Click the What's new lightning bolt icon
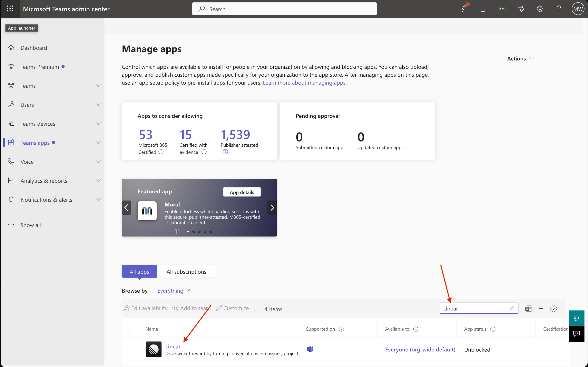This screenshot has width=588, height=367. tap(464, 9)
